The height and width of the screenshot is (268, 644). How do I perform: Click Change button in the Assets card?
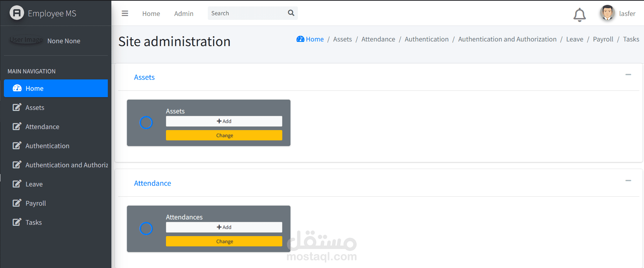pyautogui.click(x=224, y=135)
